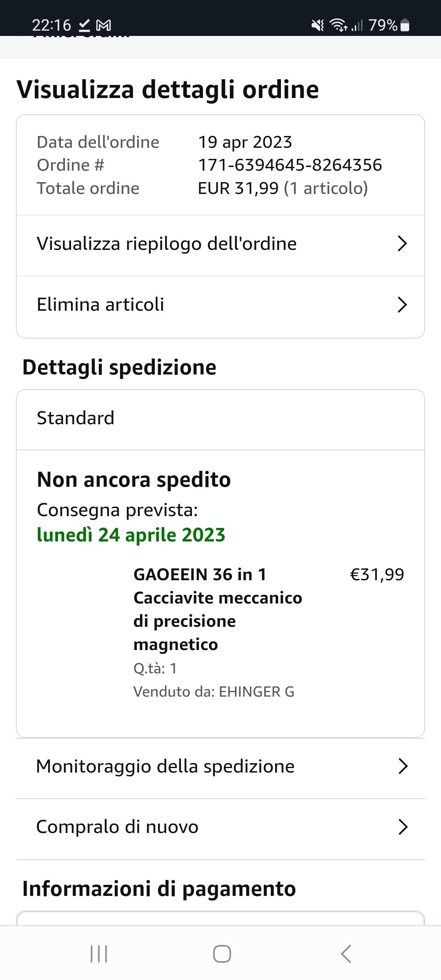Open the Elimina articoli chevron arrow

coord(402,305)
